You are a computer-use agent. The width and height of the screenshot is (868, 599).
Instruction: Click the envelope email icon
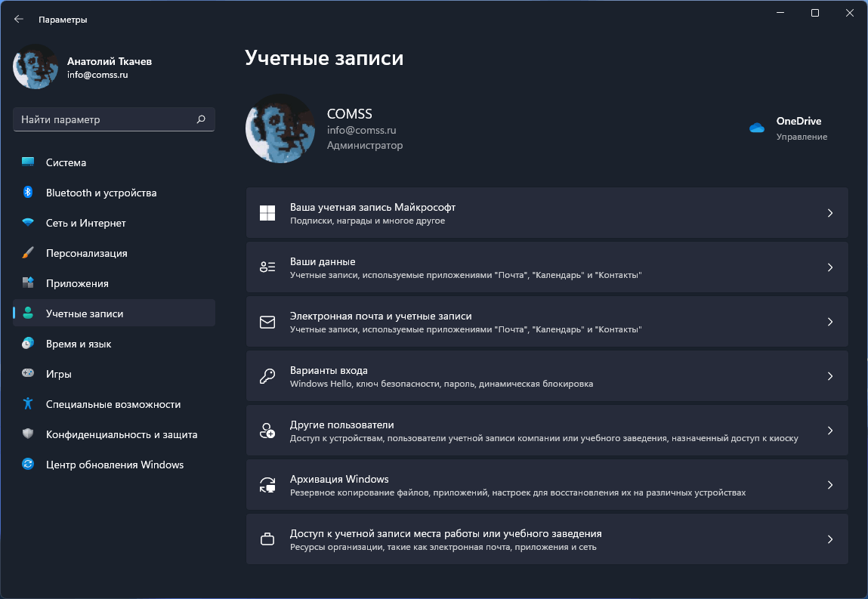click(x=267, y=322)
